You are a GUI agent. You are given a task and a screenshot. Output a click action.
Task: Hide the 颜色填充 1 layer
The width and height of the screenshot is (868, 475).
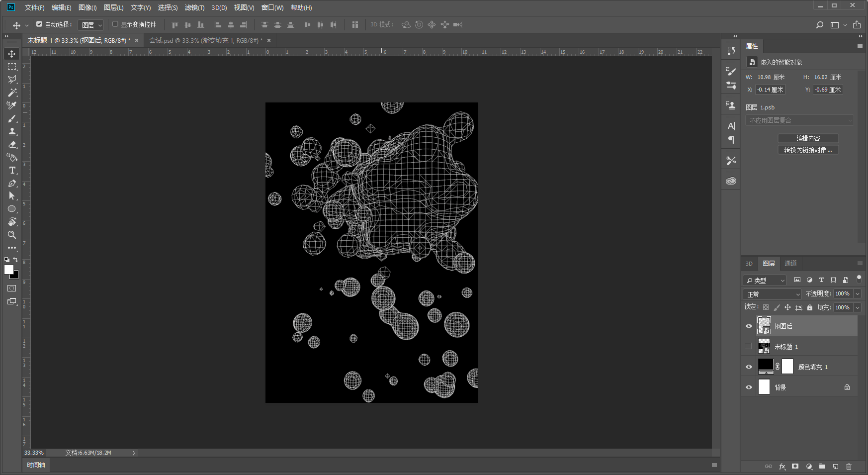[749, 367]
